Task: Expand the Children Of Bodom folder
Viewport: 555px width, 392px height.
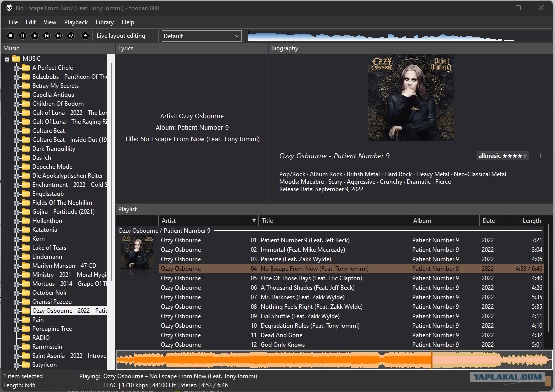Action: coord(16,104)
